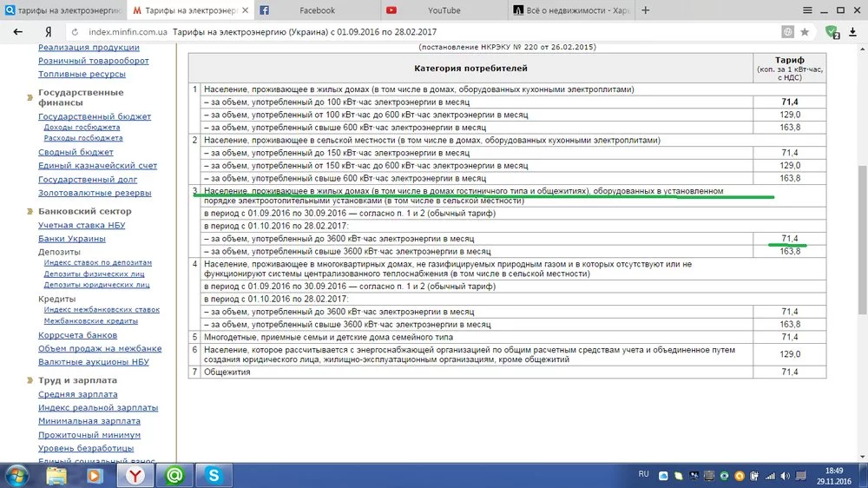Switch to the Всё о недвижимости tab

571,10
